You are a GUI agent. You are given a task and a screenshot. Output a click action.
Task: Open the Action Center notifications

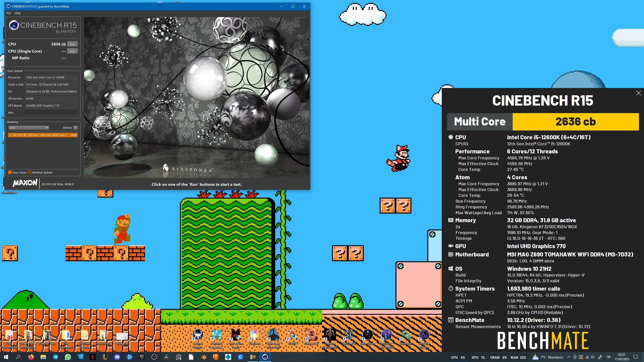tap(636, 357)
